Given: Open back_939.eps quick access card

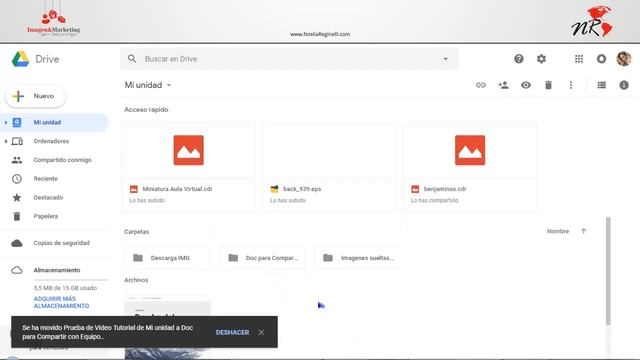Looking at the screenshot, I should 329,167.
